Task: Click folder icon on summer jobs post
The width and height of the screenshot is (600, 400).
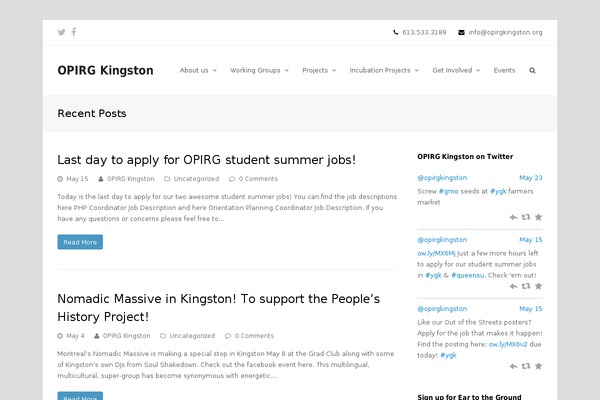Action: pos(167,178)
